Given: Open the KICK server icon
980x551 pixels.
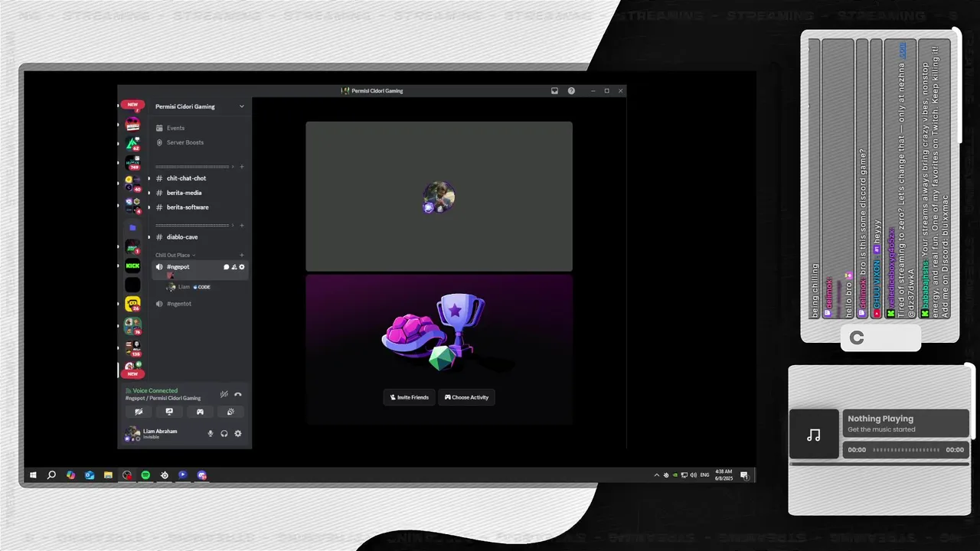Looking at the screenshot, I should 132,266.
